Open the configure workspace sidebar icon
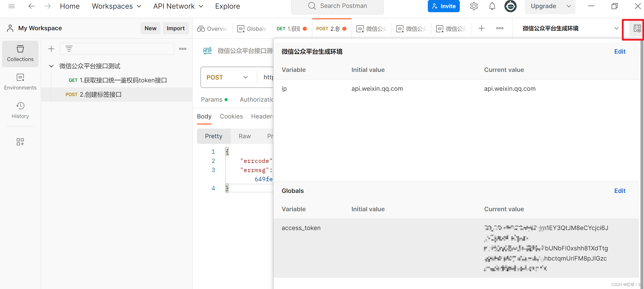This screenshot has height=289, width=644. [x=20, y=142]
